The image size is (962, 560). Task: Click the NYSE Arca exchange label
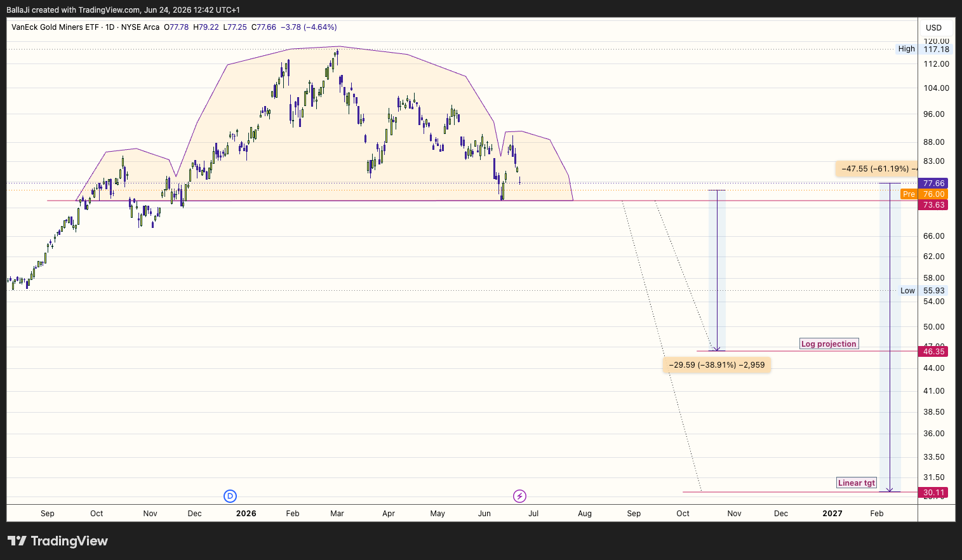(140, 27)
